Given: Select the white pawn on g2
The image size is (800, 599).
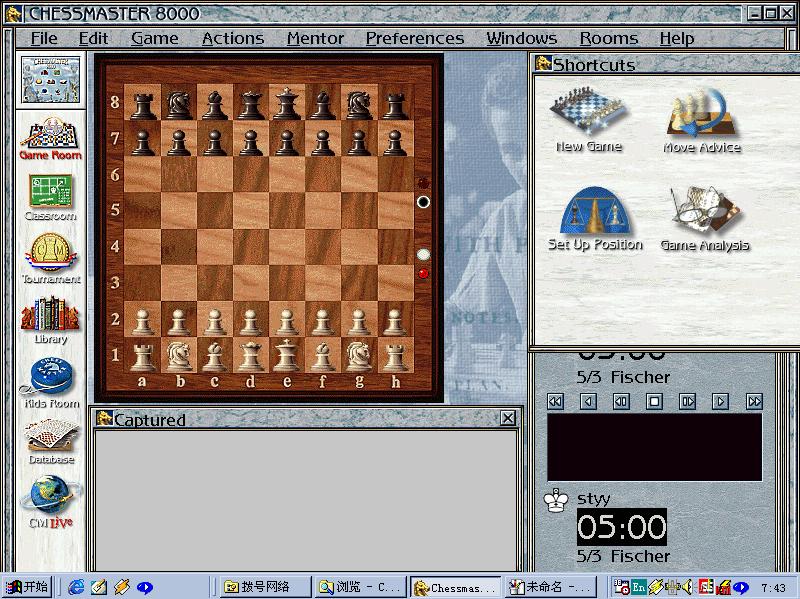Looking at the screenshot, I should click(359, 321).
